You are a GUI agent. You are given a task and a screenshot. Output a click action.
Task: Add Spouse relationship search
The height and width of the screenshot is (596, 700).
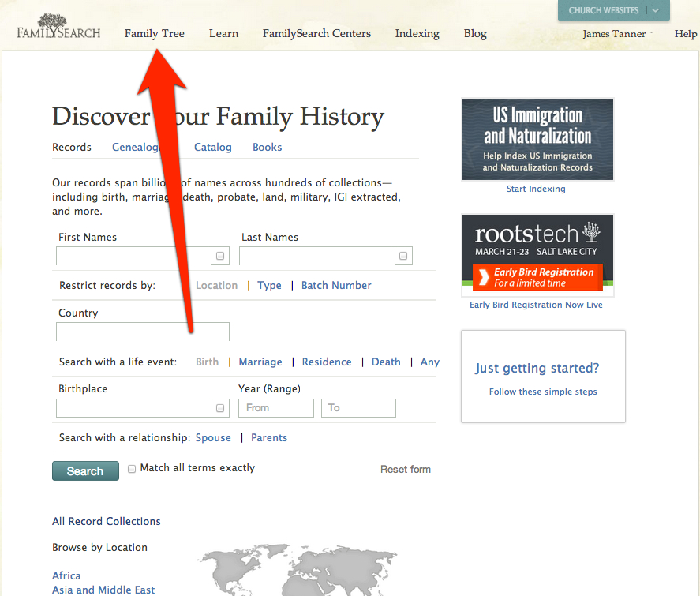213,437
